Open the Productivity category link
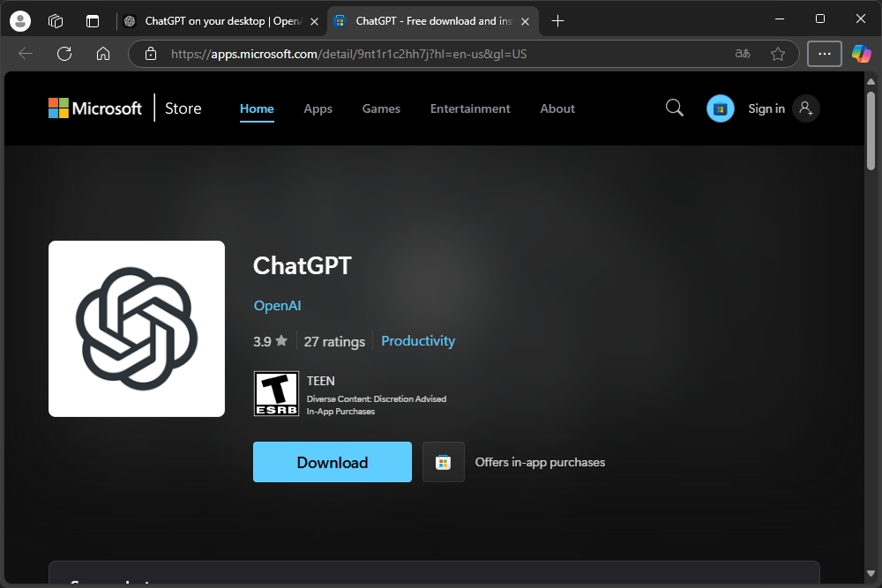 tap(418, 340)
